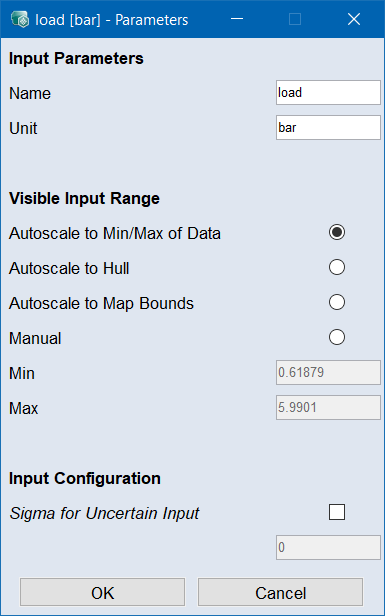Click the Visible Input Range section heading
The image size is (385, 616).
coord(84,198)
